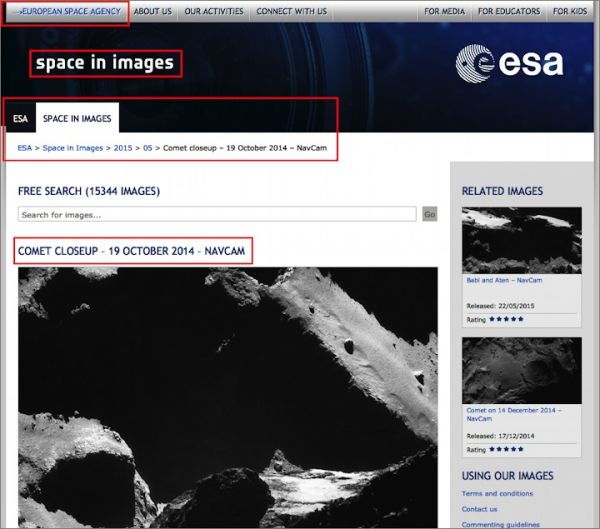This screenshot has height=529, width=600.
Task: Open the Connect With Us menu
Action: [291, 12]
